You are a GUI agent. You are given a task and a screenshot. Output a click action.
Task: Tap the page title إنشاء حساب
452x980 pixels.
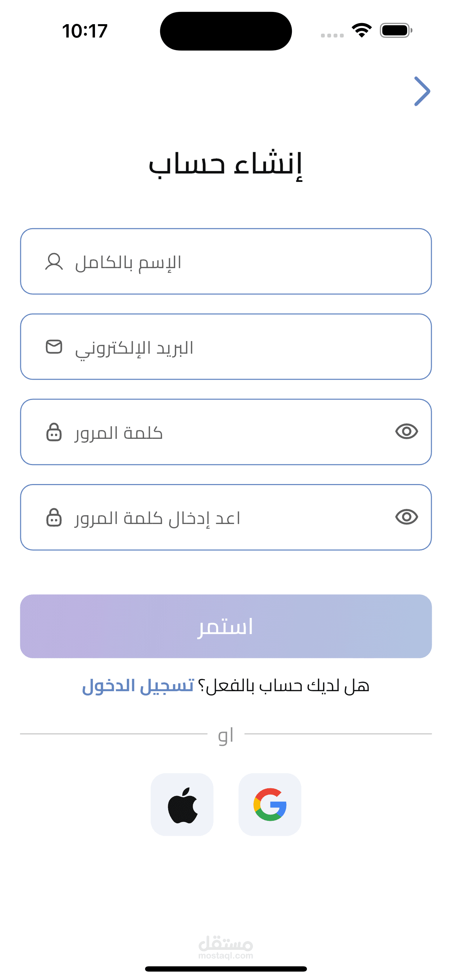click(x=226, y=165)
